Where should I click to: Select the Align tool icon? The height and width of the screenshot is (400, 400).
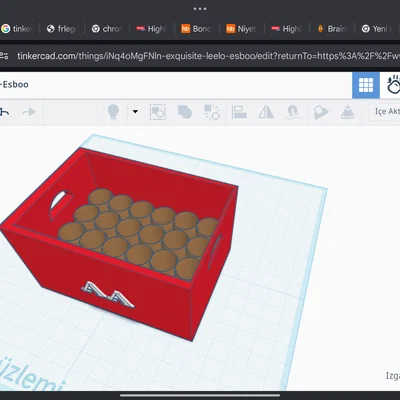(239, 112)
